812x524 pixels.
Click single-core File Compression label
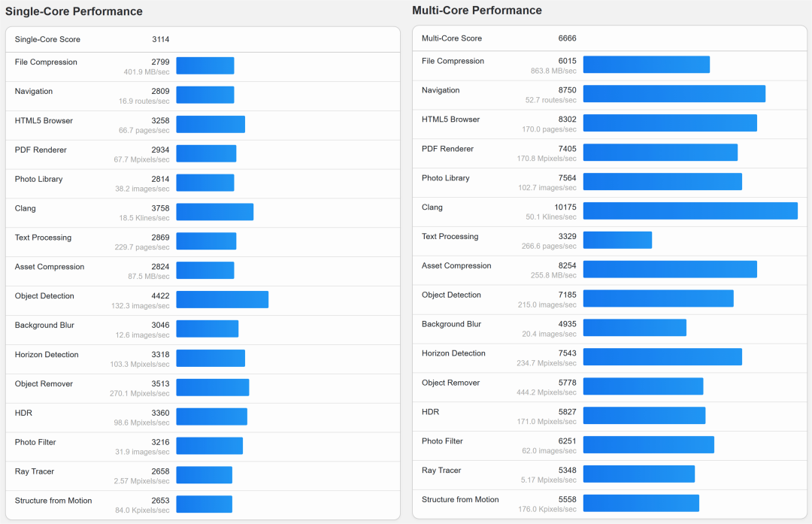point(46,62)
